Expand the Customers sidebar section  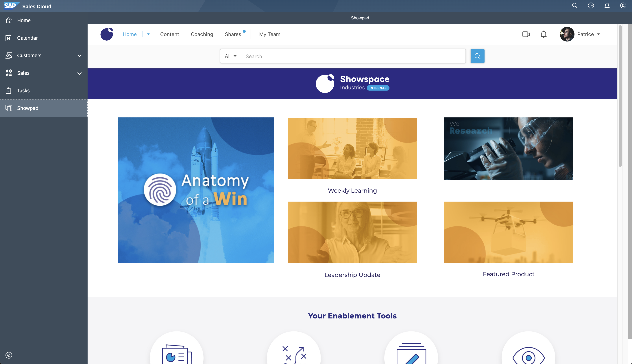coord(79,56)
